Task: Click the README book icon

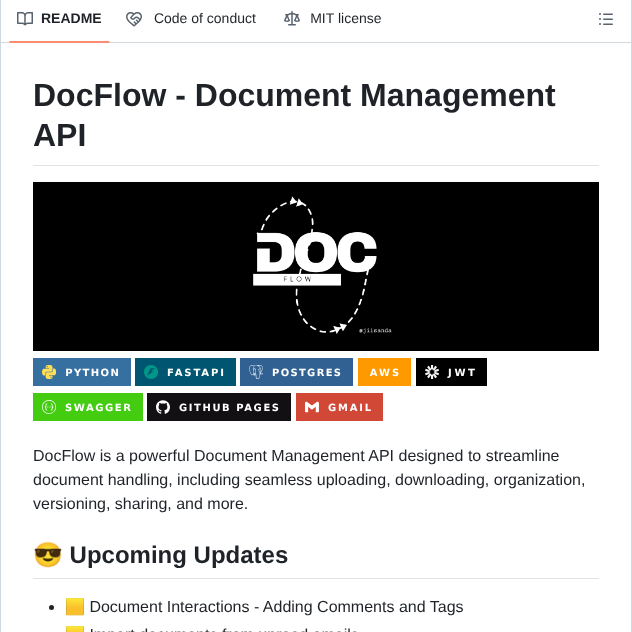Action: [25, 19]
